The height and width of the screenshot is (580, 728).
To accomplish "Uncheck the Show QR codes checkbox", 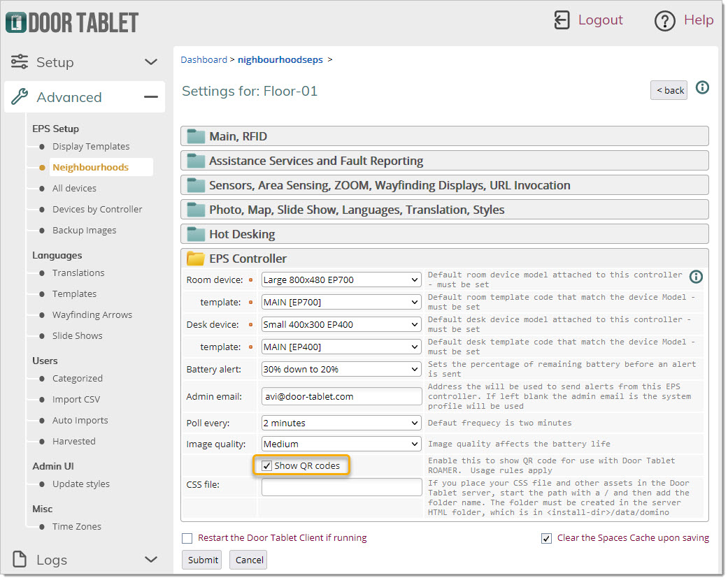I will (266, 466).
